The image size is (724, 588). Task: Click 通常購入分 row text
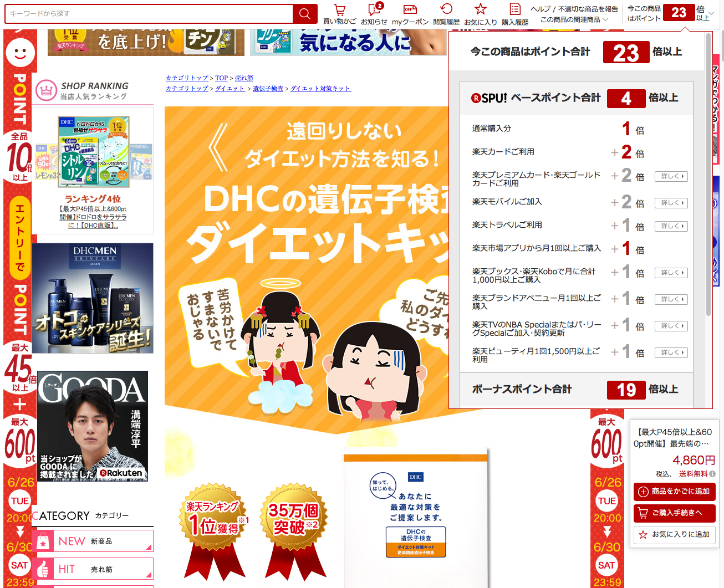click(492, 129)
